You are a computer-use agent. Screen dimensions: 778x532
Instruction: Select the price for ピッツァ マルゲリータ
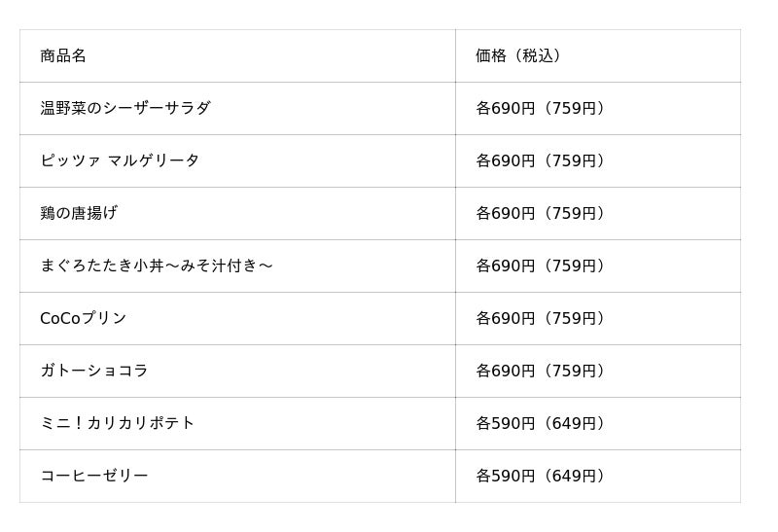point(542,160)
